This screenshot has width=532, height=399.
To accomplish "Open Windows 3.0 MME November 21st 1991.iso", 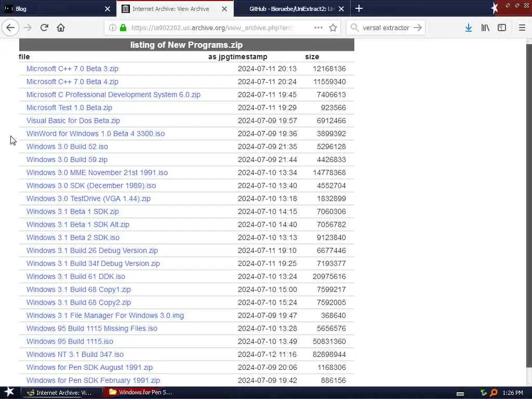I will [97, 172].
